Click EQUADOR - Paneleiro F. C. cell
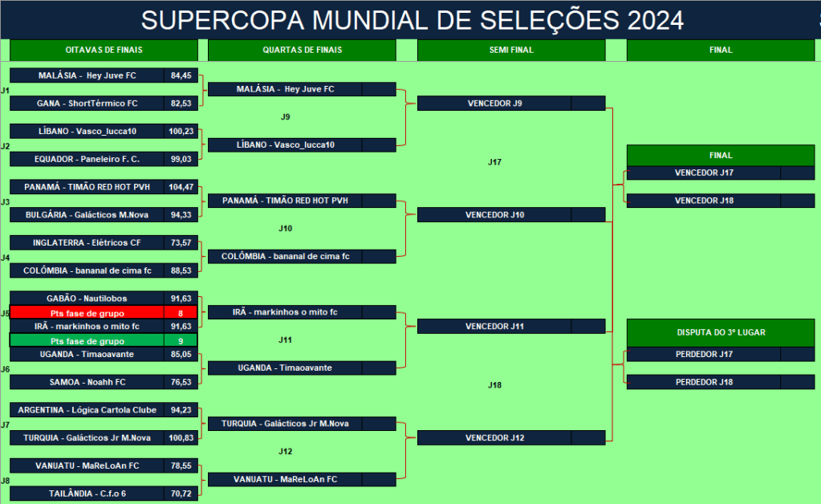Image resolution: width=821 pixels, height=504 pixels. pyautogui.click(x=87, y=159)
